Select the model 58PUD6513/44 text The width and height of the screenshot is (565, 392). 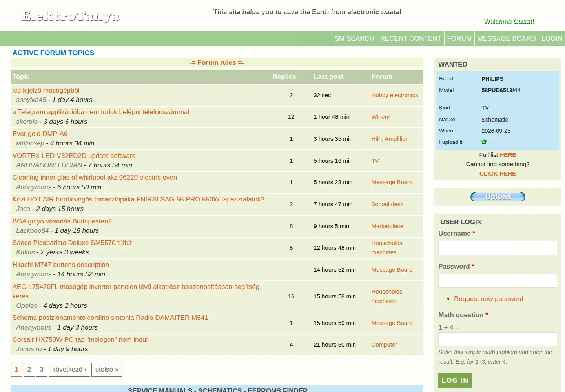pyautogui.click(x=501, y=90)
